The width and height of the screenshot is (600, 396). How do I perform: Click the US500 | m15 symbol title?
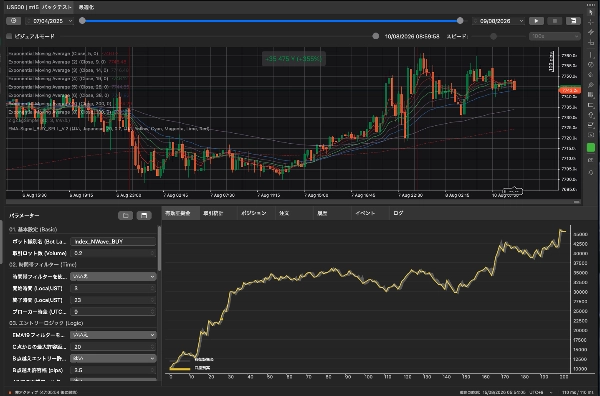pyautogui.click(x=23, y=7)
